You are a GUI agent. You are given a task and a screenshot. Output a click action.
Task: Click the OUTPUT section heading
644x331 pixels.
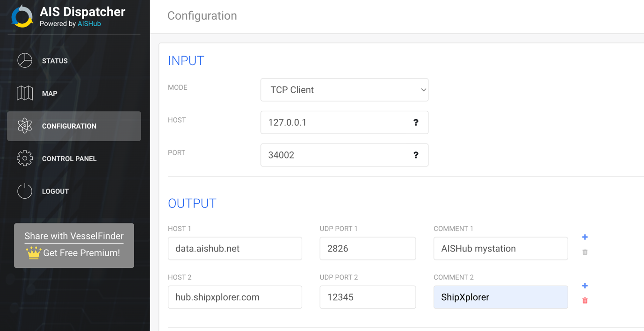192,203
